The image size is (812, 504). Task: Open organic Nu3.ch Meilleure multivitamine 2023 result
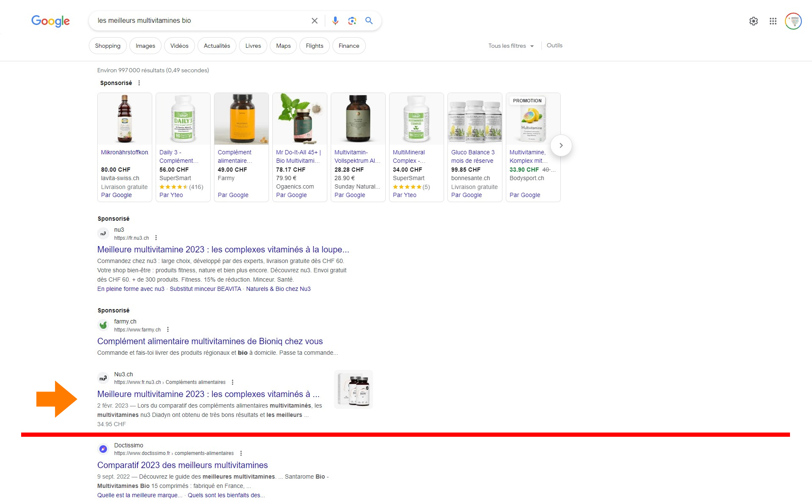(x=208, y=394)
